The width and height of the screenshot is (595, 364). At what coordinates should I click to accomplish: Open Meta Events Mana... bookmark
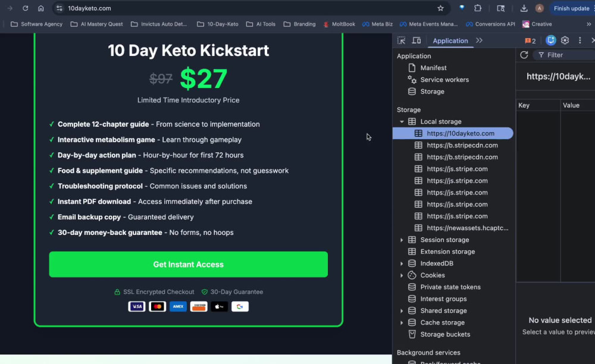(429, 24)
